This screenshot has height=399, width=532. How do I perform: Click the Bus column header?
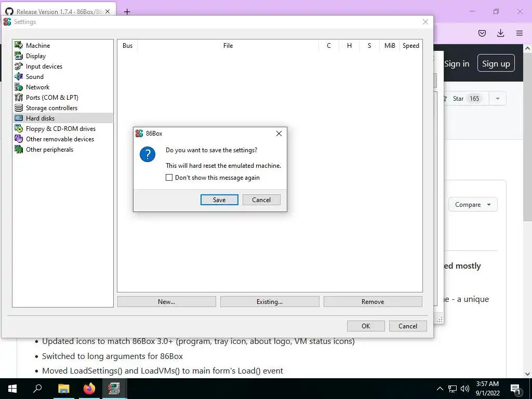pos(128,46)
